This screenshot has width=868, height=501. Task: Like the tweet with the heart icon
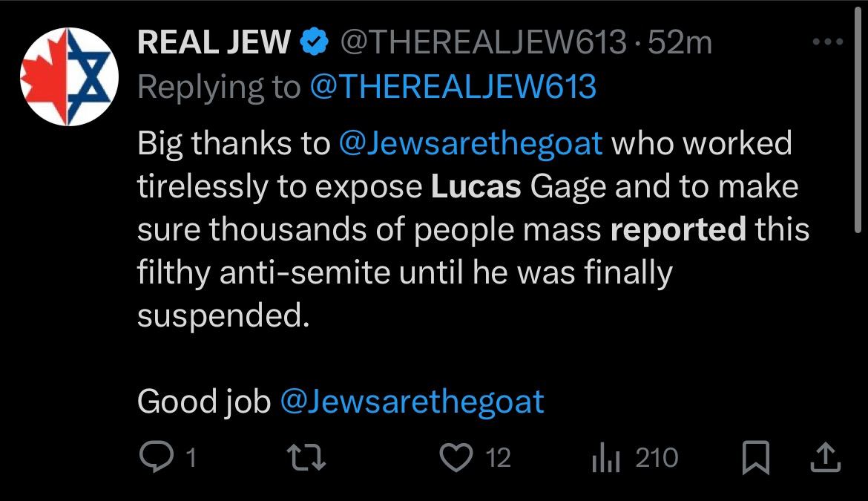[458, 457]
